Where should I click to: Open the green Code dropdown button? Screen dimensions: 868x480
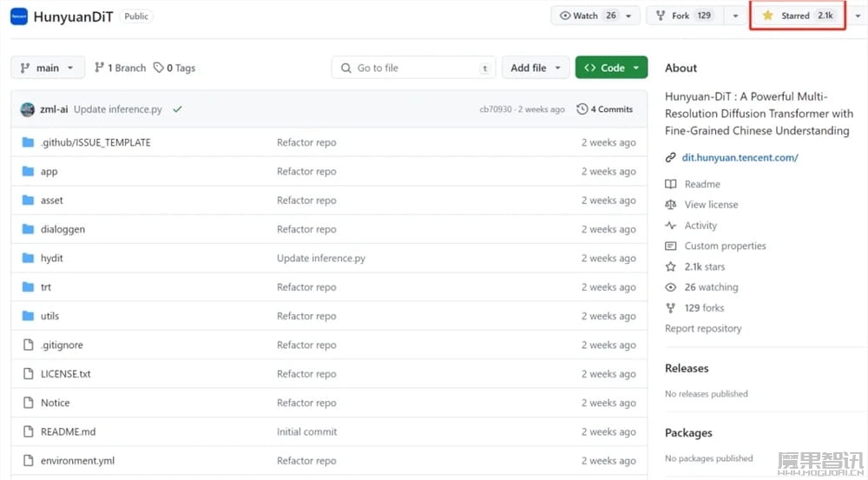click(x=611, y=68)
